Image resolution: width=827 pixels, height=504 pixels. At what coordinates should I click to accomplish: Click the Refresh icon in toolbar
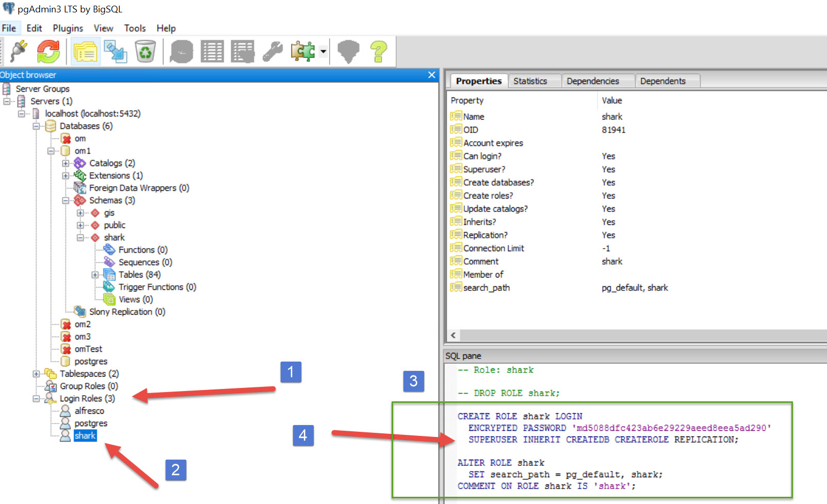coord(48,51)
